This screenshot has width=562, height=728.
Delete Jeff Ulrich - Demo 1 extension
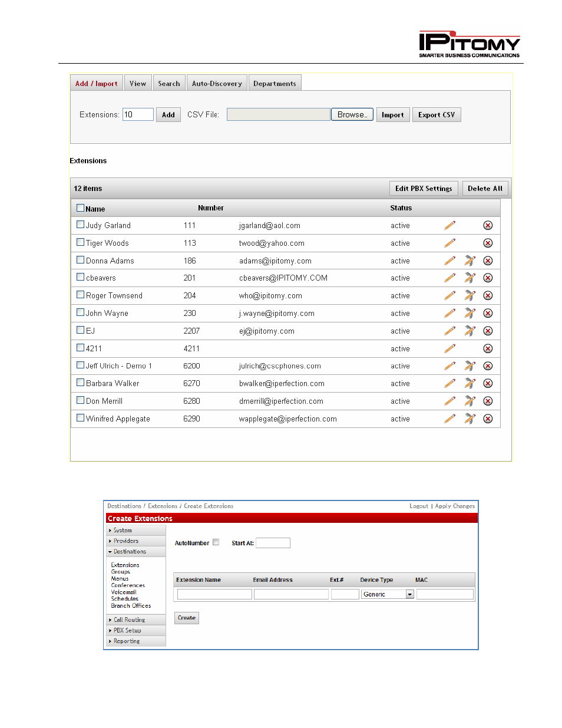tap(488, 365)
